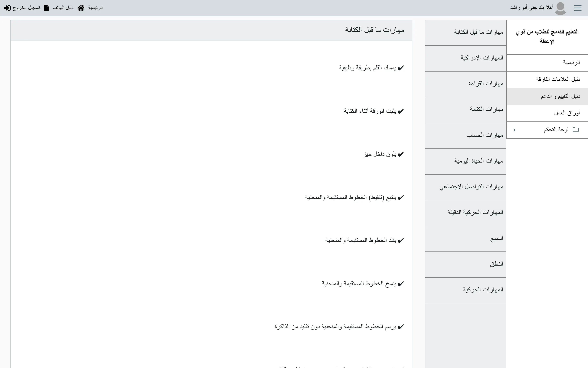Open دليل الهاتف link
588x368 pixels.
click(x=63, y=8)
